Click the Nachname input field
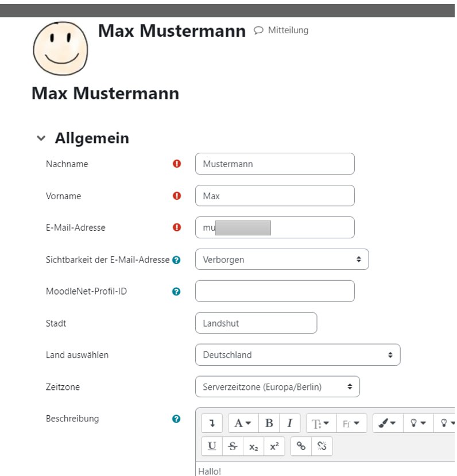457x476 pixels. click(x=274, y=164)
